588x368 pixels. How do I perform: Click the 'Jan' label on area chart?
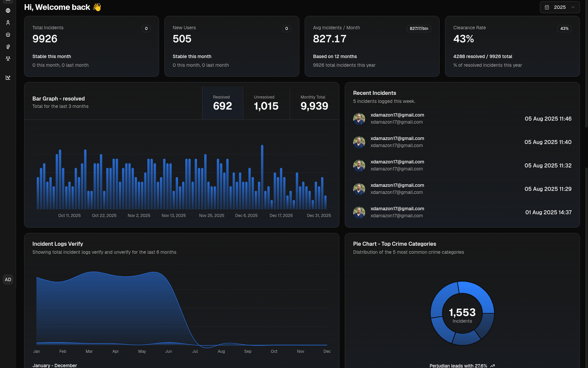36,351
